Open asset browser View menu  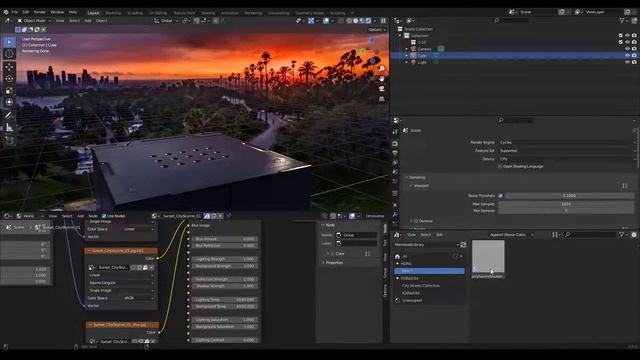click(x=411, y=235)
